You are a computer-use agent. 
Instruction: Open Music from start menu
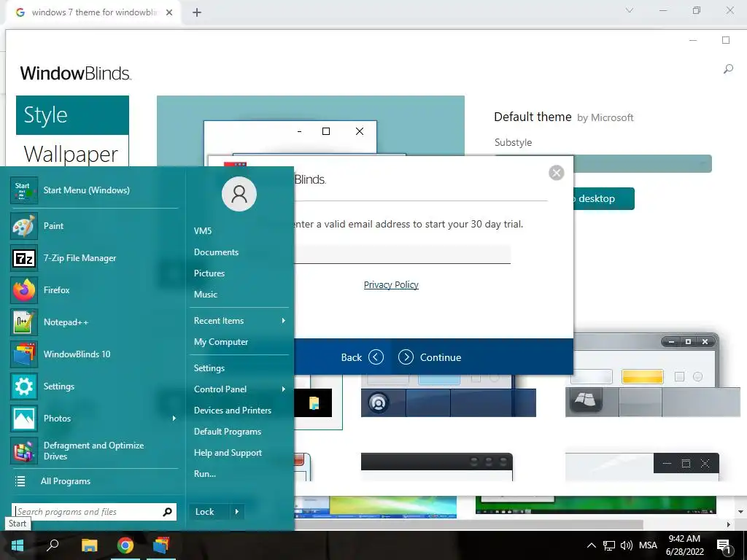pyautogui.click(x=205, y=295)
